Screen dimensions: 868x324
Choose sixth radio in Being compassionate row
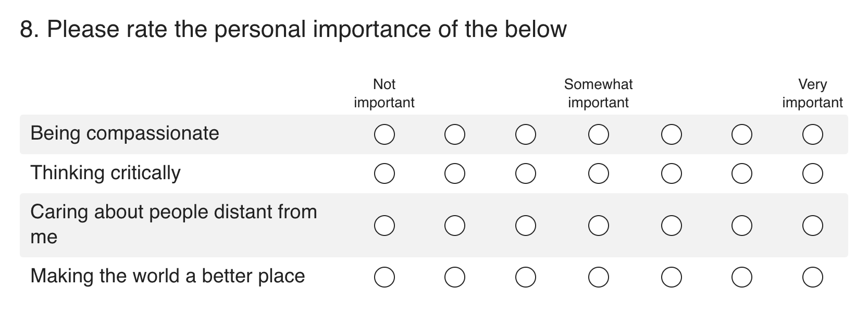pyautogui.click(x=742, y=134)
